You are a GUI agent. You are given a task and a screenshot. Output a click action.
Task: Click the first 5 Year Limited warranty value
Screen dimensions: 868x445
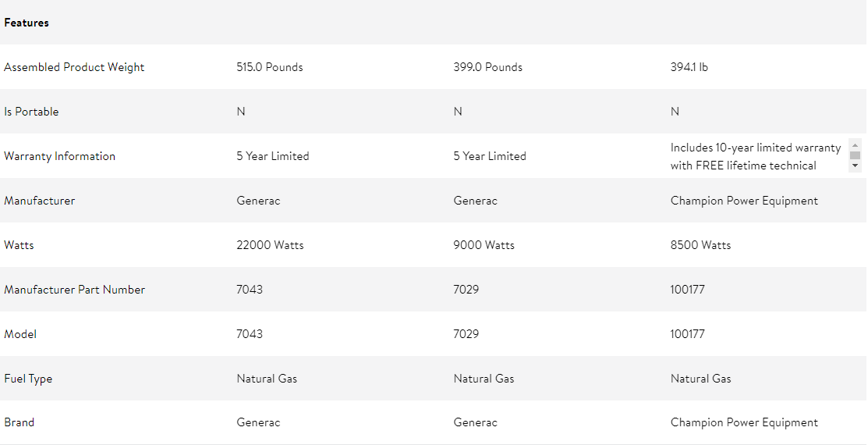point(272,156)
